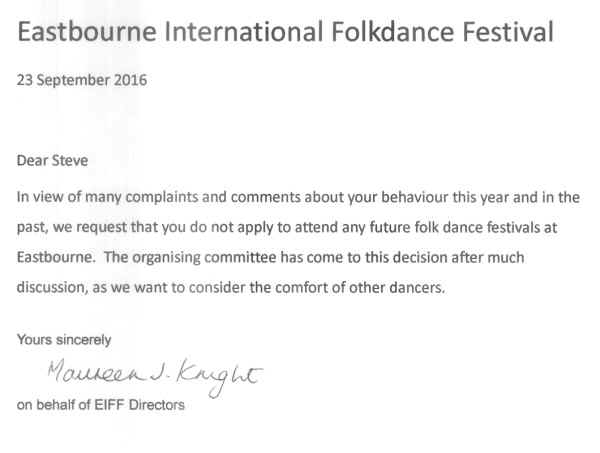Click the date 23 September 2016
This screenshot has width=600, height=453.
(x=82, y=80)
